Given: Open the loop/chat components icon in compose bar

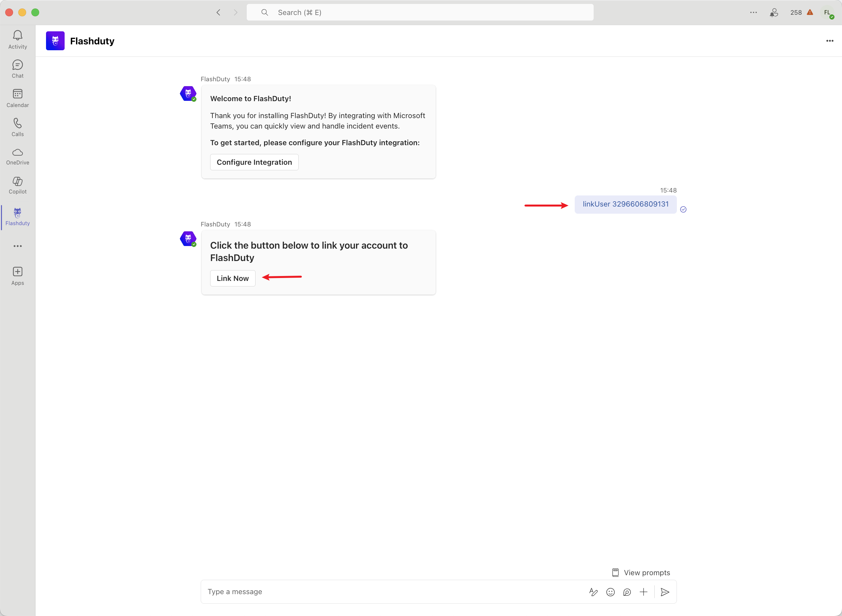Looking at the screenshot, I should point(627,592).
